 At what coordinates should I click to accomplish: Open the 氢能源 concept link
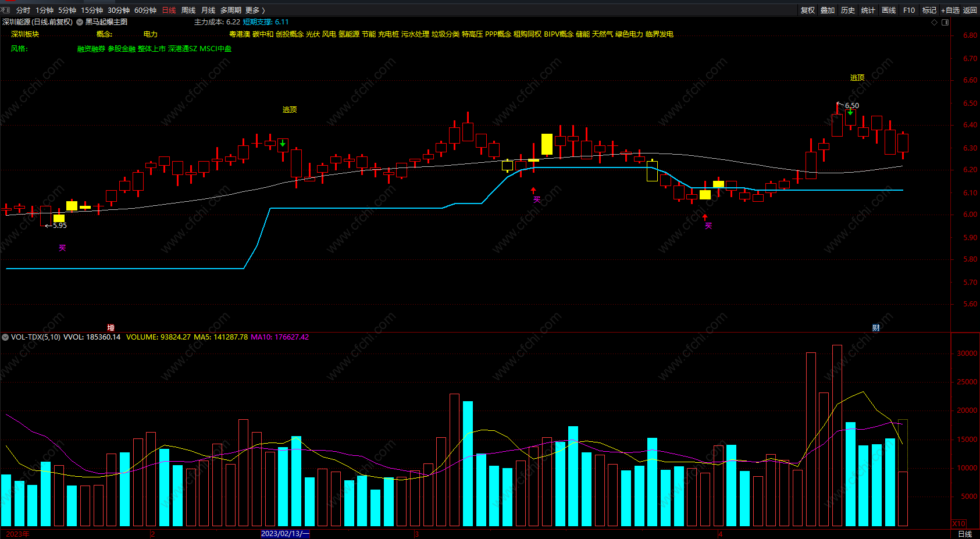[349, 34]
